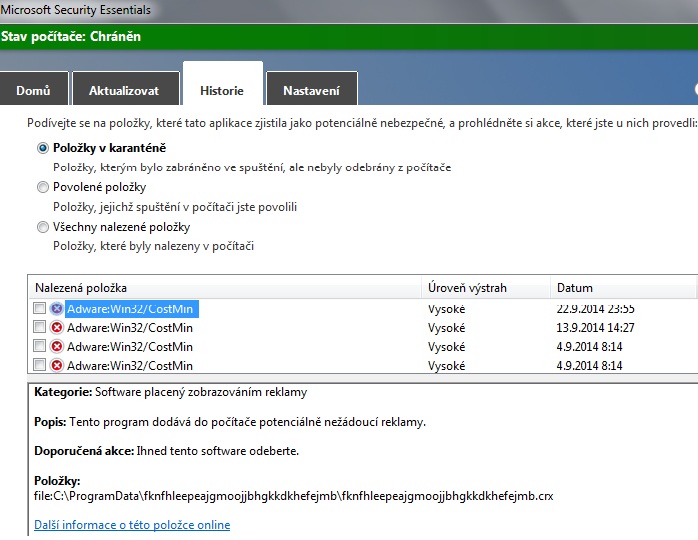This screenshot has height=540, width=698.
Task: Click the 'Stav počítače: Chráněn' status bar
Action: tap(349, 37)
